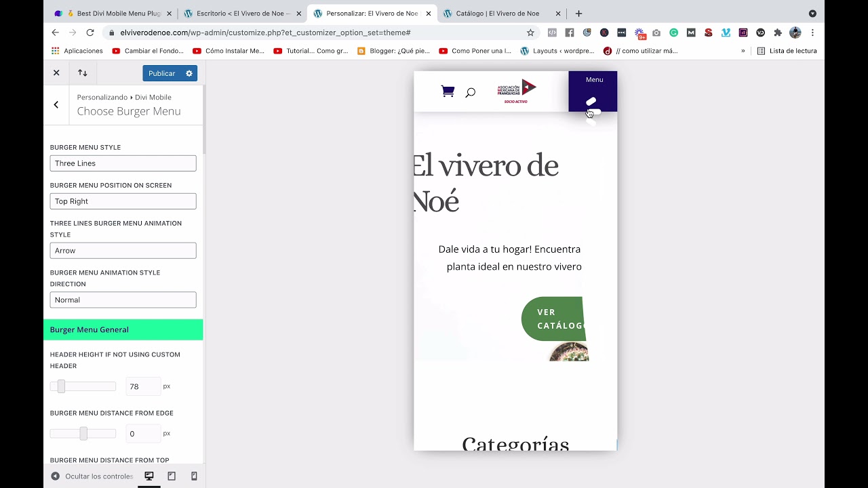Go back in browser history

(x=56, y=33)
